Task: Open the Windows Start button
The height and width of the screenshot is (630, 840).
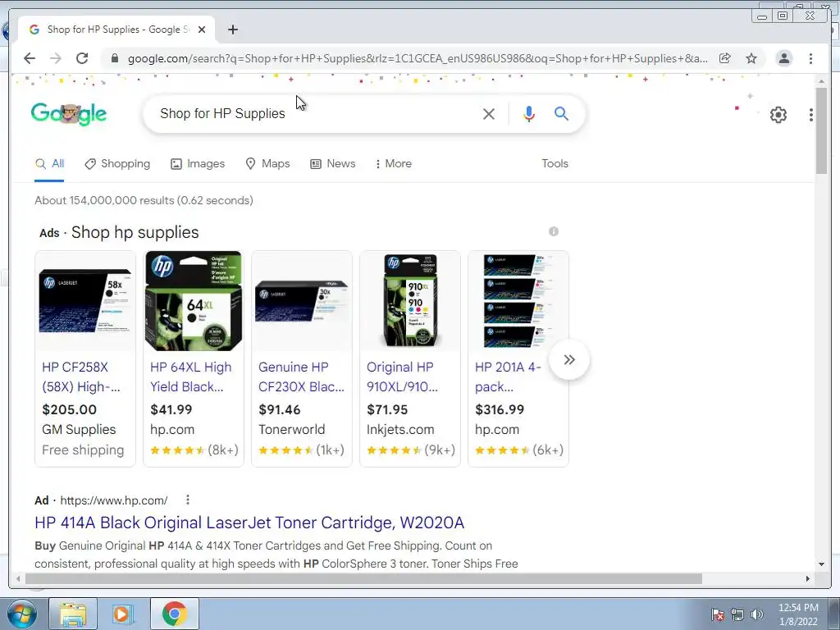Action: [x=22, y=614]
